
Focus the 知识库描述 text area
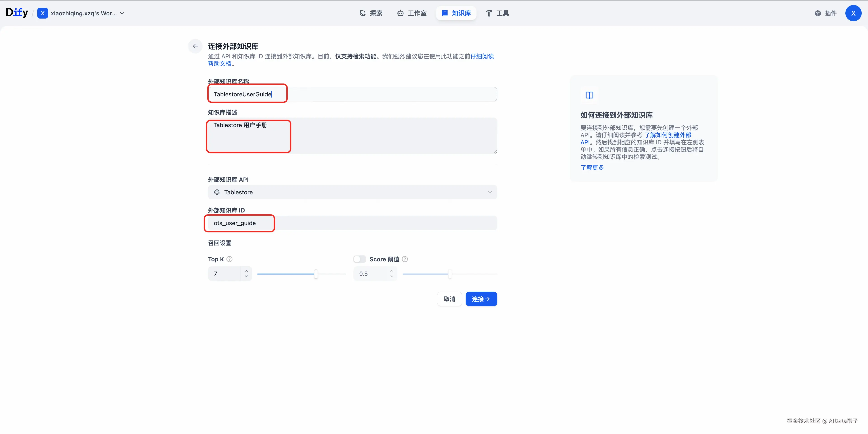point(352,136)
